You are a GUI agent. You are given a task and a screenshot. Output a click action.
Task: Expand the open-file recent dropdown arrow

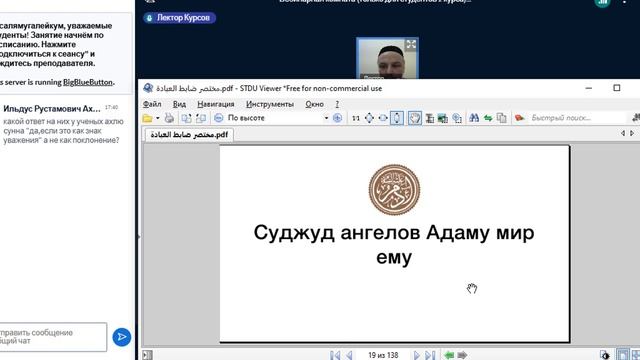pos(158,118)
